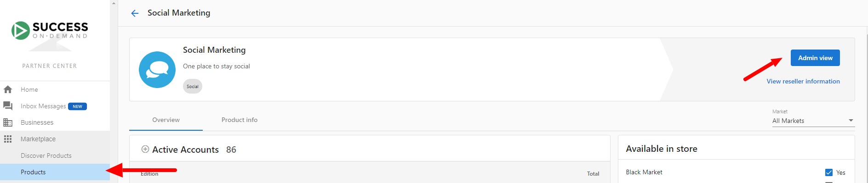This screenshot has height=183, width=868.
Task: Open the All Markets dropdown
Action: pyautogui.click(x=813, y=121)
